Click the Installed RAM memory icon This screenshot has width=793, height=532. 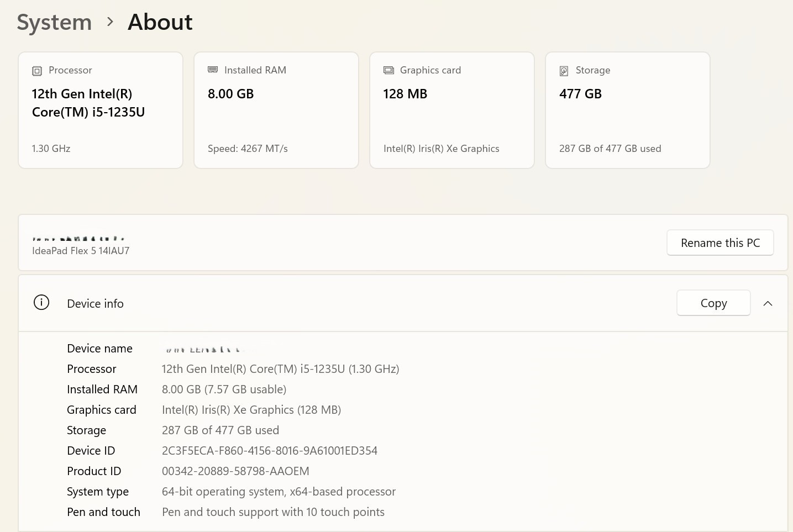coord(213,70)
